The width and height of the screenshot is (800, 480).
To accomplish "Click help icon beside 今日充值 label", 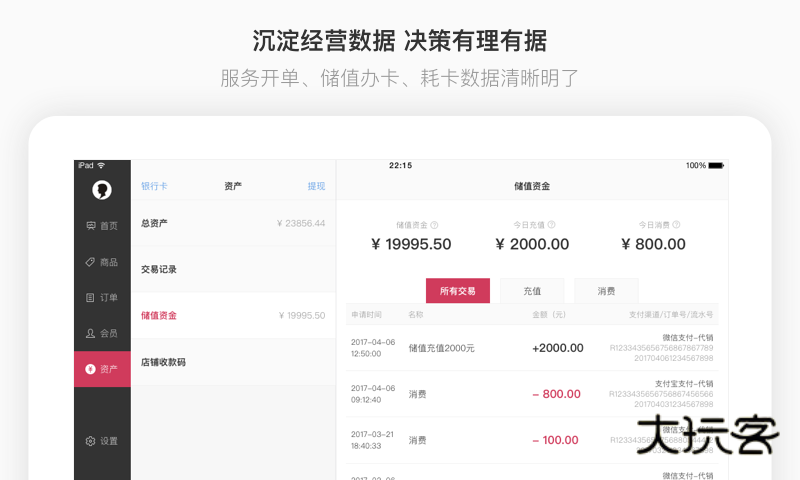I will click(x=552, y=224).
